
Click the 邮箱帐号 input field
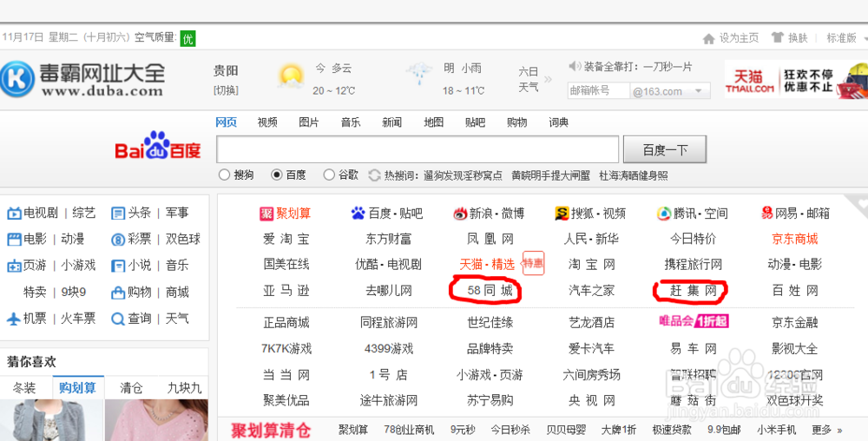click(599, 91)
